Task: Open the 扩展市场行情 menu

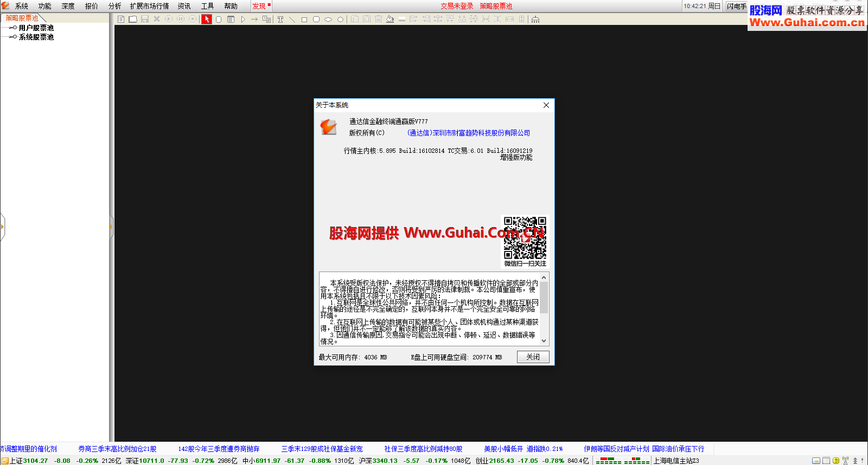Action: tap(149, 6)
